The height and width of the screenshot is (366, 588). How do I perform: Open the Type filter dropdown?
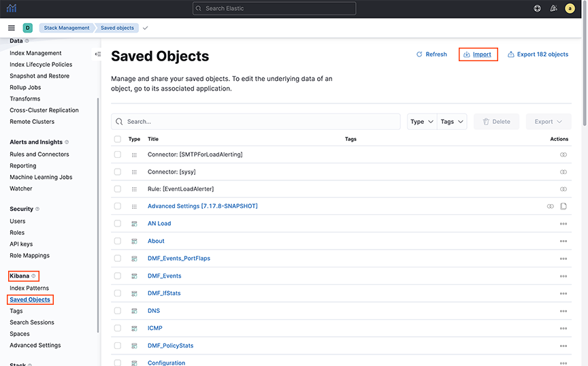click(x=422, y=122)
